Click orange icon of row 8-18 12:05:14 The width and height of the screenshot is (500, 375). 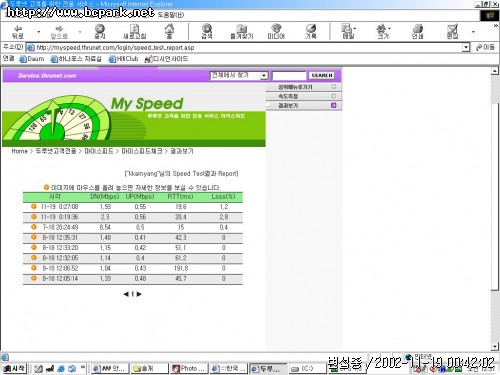34,278
